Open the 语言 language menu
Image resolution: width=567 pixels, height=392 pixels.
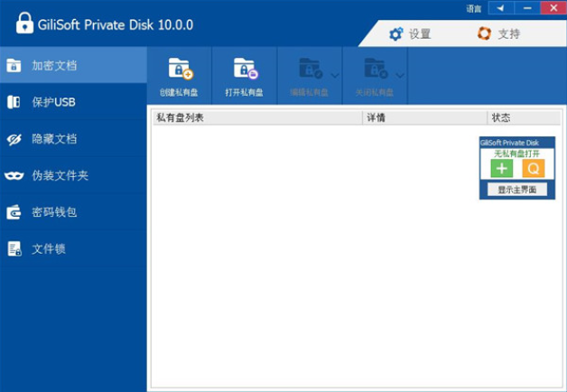[x=473, y=8]
